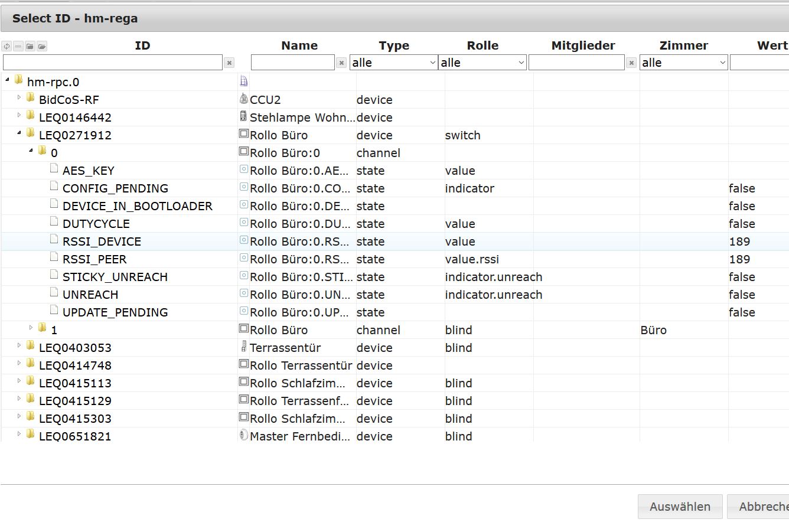Click the DUTYCYCLE file icon
Image resolution: width=789 pixels, height=532 pixels.
click(x=54, y=222)
